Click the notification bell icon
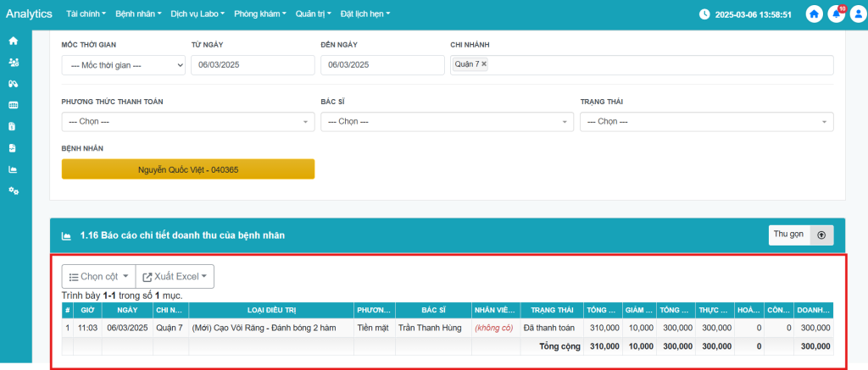Screen dimensions: 868x370 click(x=836, y=14)
